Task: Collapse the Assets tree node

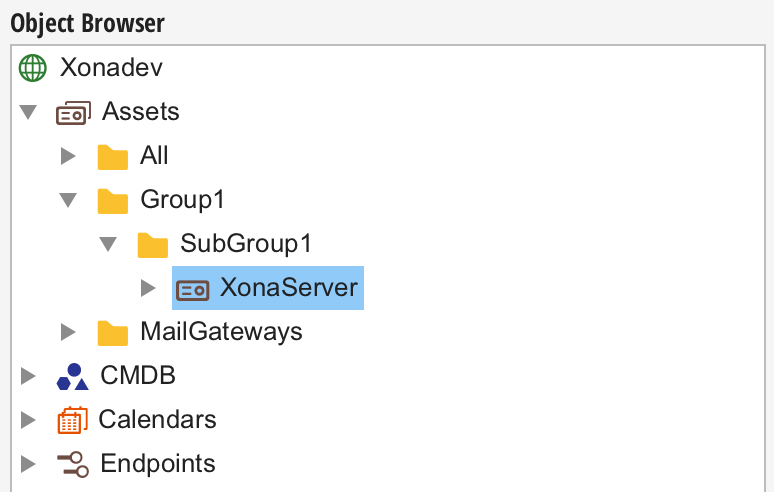Action: tap(28, 112)
